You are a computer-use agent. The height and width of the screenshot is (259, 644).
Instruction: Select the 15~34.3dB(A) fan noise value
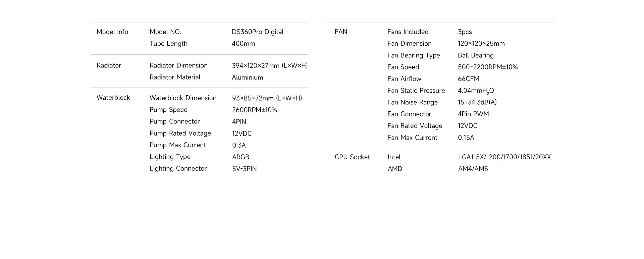(477, 102)
